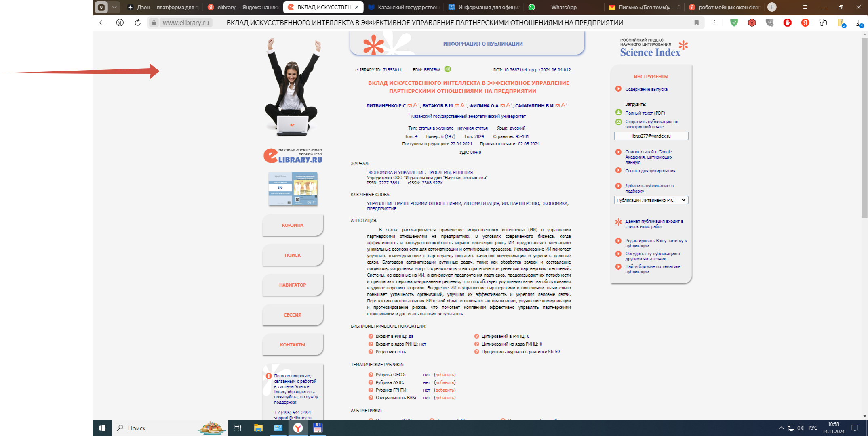
Task: Open Yandex Browser from the Windows taskbar
Action: (298, 428)
